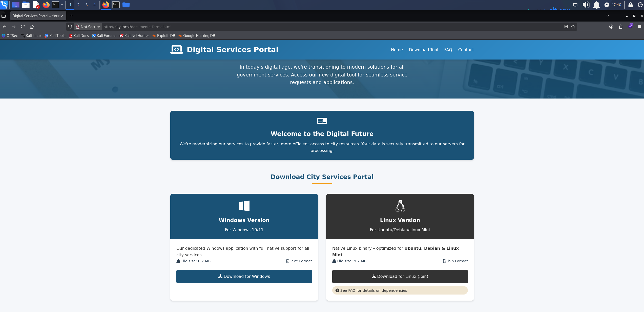The image size is (644, 312).
Task: Click the Not Secure connection indicator
Action: [x=88, y=27]
